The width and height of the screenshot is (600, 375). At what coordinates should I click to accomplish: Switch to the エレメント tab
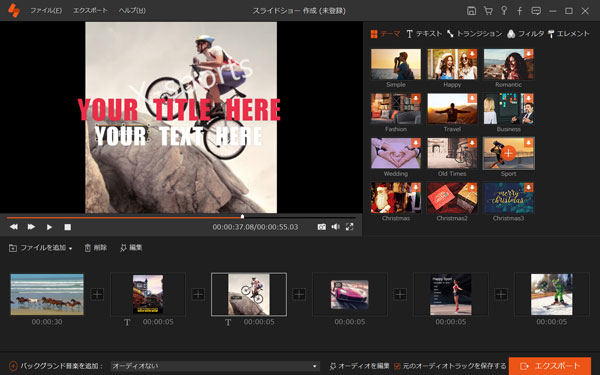coord(569,34)
